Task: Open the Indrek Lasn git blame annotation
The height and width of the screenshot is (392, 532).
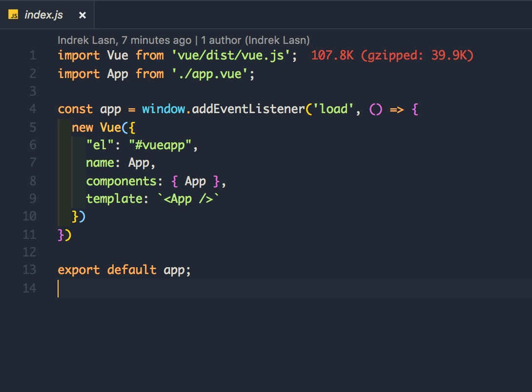Action: coord(124,40)
